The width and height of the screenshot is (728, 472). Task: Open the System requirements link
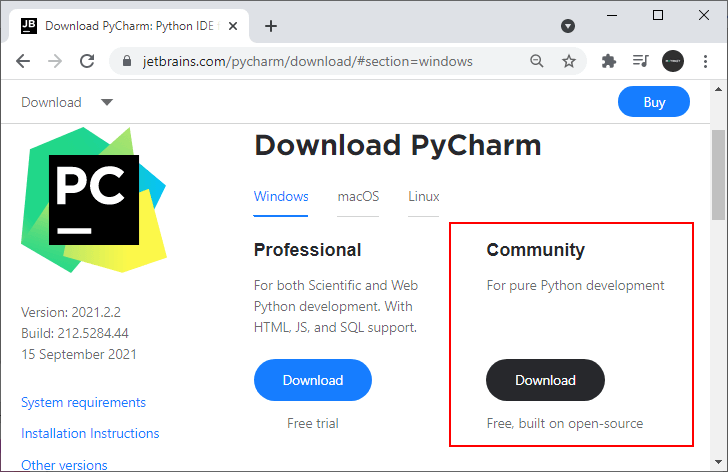83,402
